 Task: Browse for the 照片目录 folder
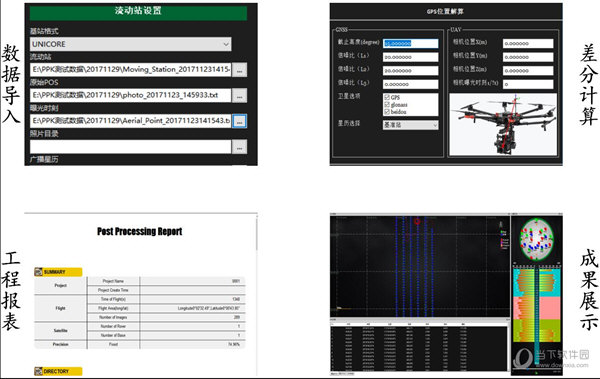click(x=240, y=147)
